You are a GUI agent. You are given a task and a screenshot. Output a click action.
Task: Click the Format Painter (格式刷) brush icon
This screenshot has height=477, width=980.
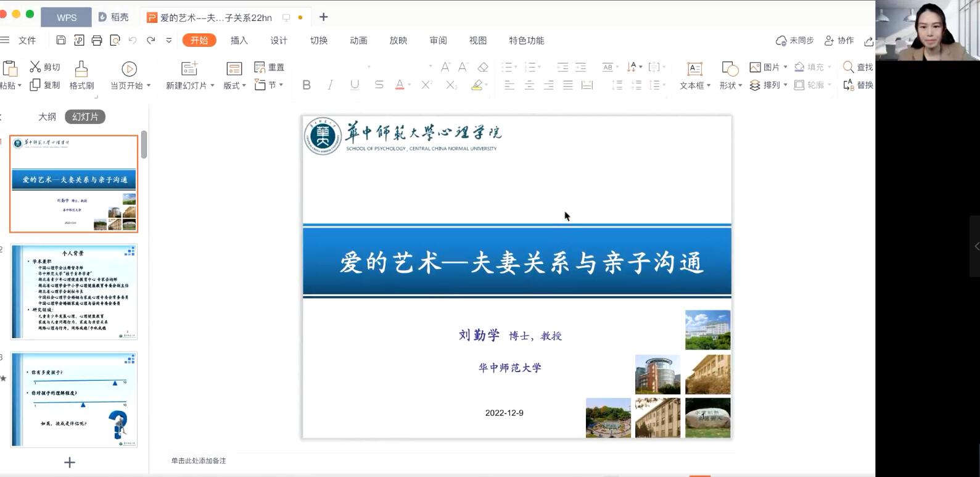[x=81, y=68]
